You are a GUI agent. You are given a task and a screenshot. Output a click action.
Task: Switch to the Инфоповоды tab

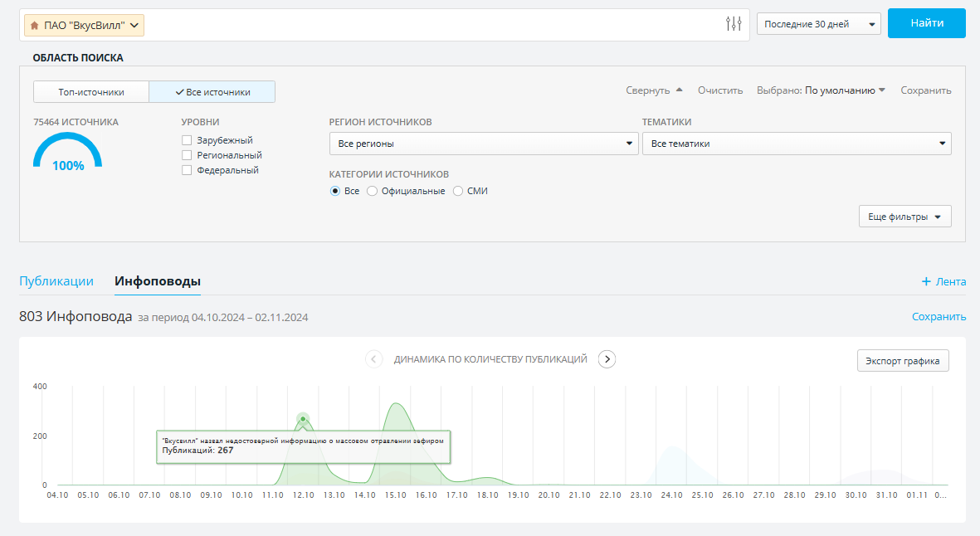coord(158,281)
